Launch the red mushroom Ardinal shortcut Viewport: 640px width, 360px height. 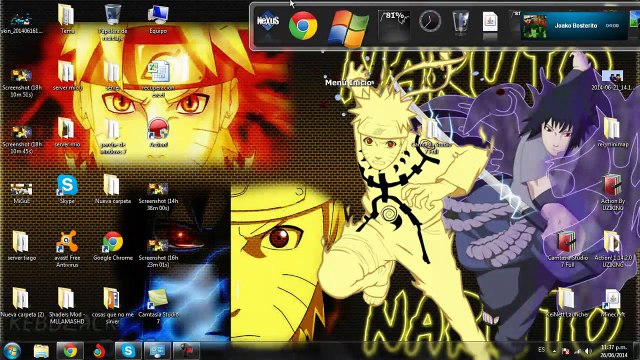[158, 132]
